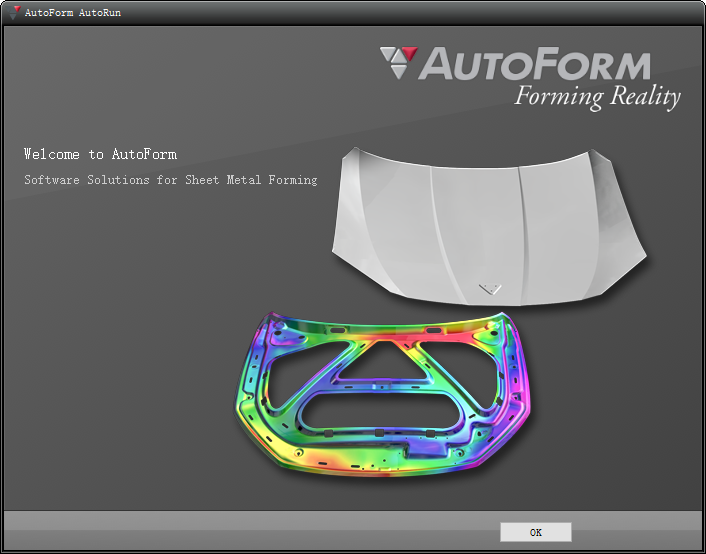
Task: Click 'Software Solutions for Sheet Metal Forming' text
Action: tap(171, 180)
